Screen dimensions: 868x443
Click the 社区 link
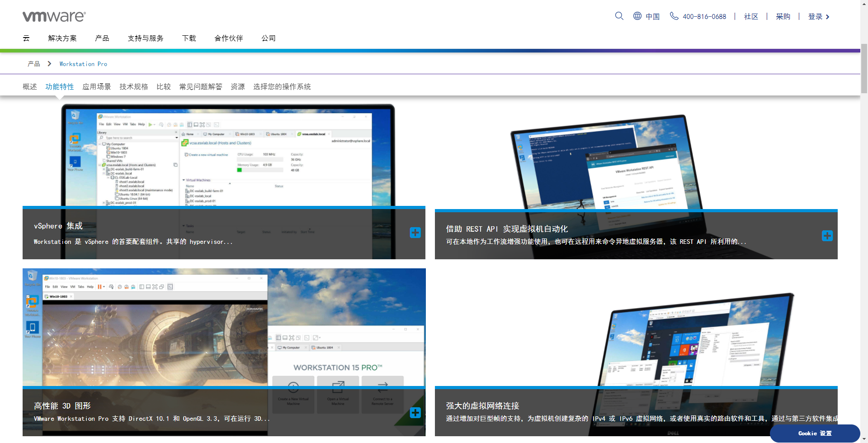[750, 16]
